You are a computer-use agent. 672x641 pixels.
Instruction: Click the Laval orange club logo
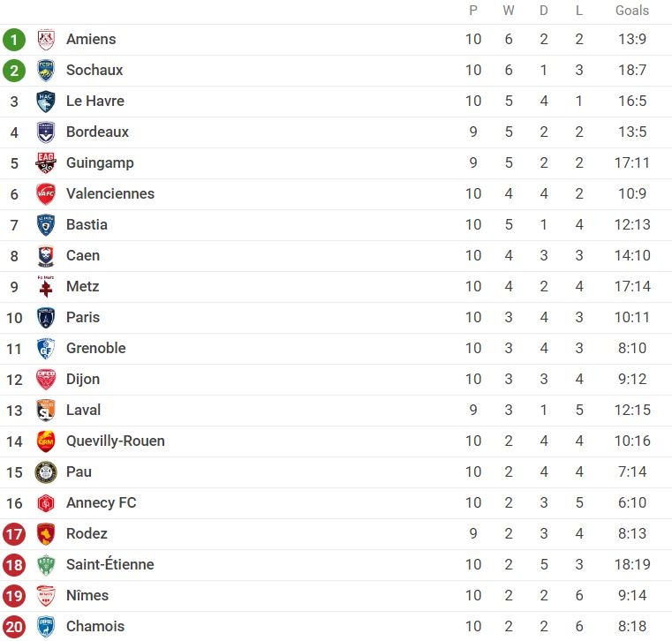coord(46,411)
